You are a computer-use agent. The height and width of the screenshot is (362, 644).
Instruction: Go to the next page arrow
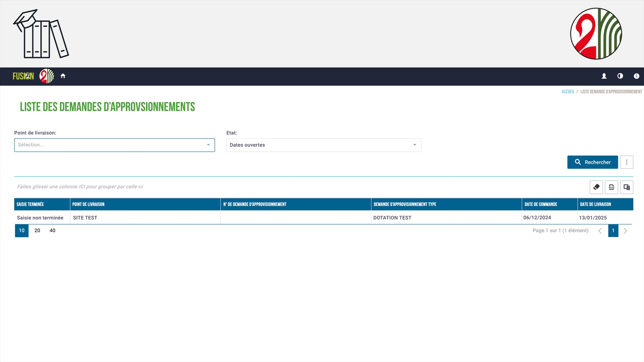tap(625, 231)
